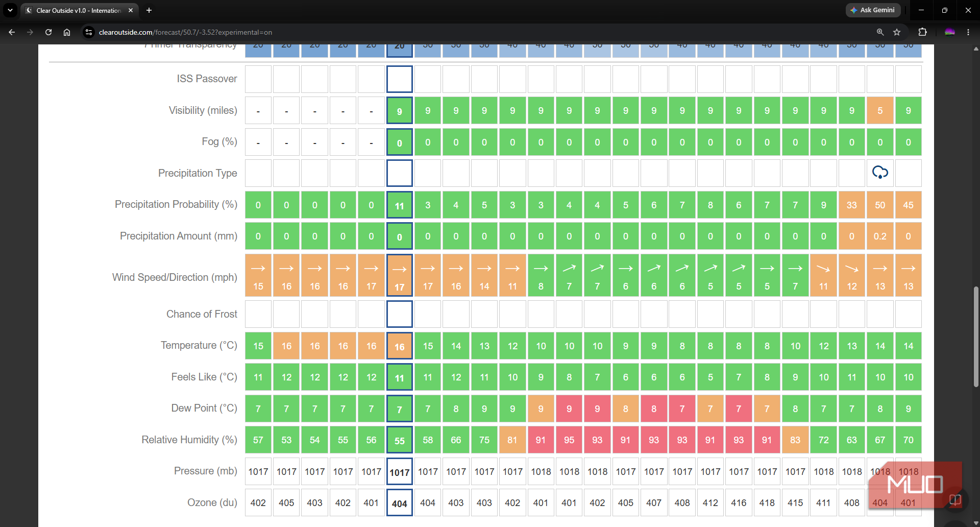Click the Visibility (miles) row label
This screenshot has height=527, width=980.
[203, 110]
